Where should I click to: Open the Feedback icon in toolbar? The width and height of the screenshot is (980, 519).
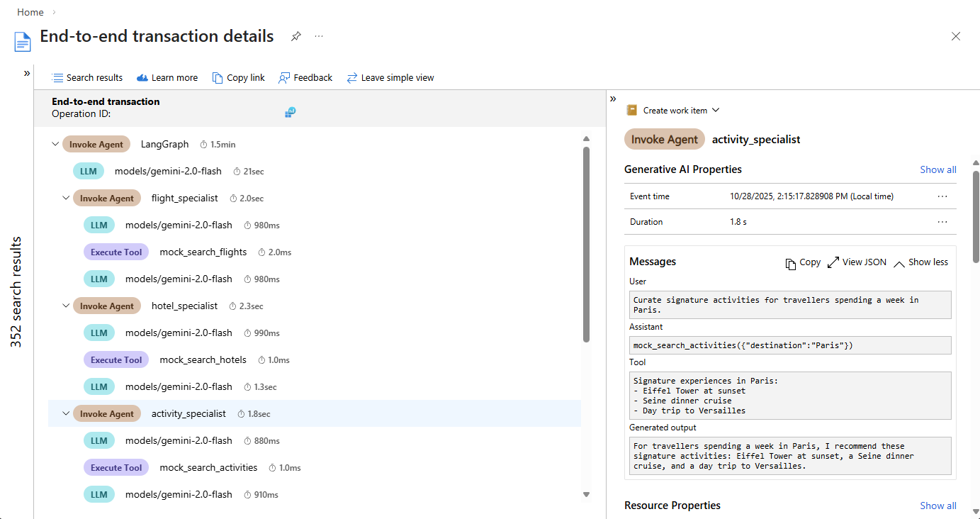pyautogui.click(x=284, y=78)
